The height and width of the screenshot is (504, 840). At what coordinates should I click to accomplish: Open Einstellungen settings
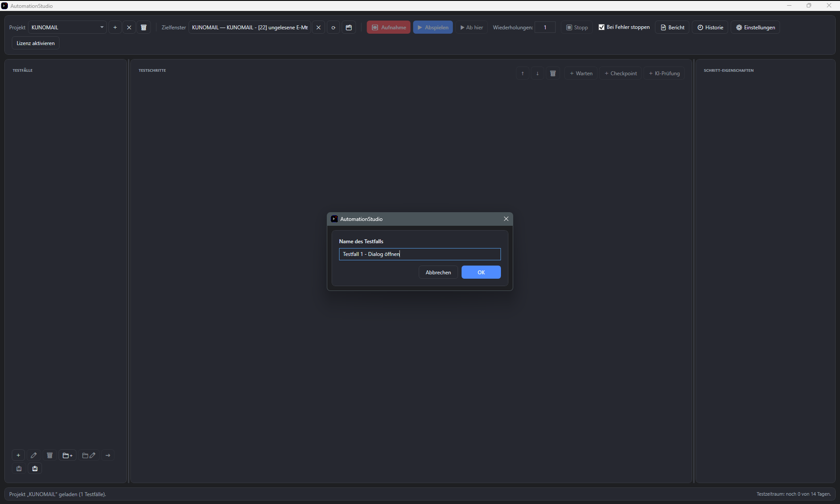(x=756, y=27)
